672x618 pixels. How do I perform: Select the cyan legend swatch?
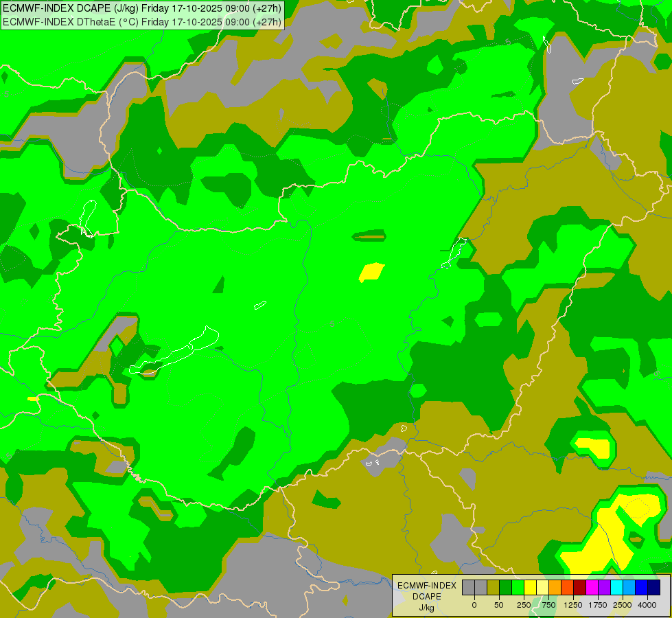click(x=616, y=587)
